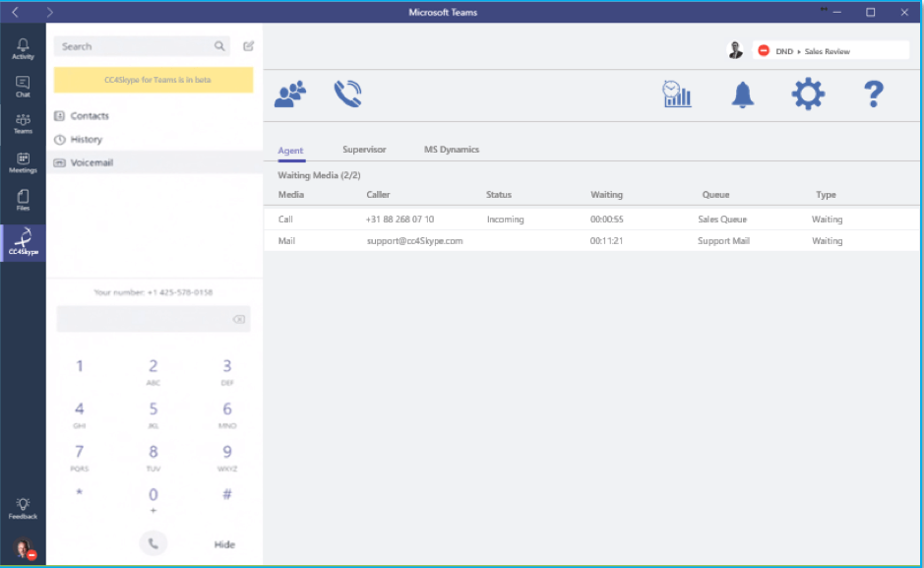924x568 pixels.
Task: Navigate back with the title bar arrow
Action: click(16, 12)
